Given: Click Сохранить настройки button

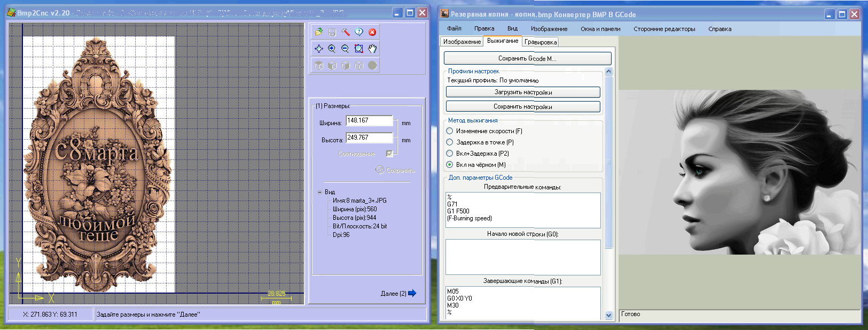Looking at the screenshot, I should point(523,106).
